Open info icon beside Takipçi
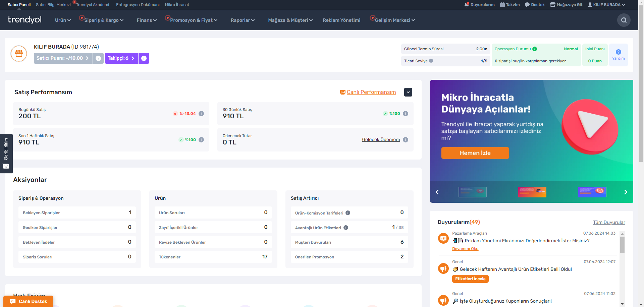The image size is (644, 307). pos(144,58)
